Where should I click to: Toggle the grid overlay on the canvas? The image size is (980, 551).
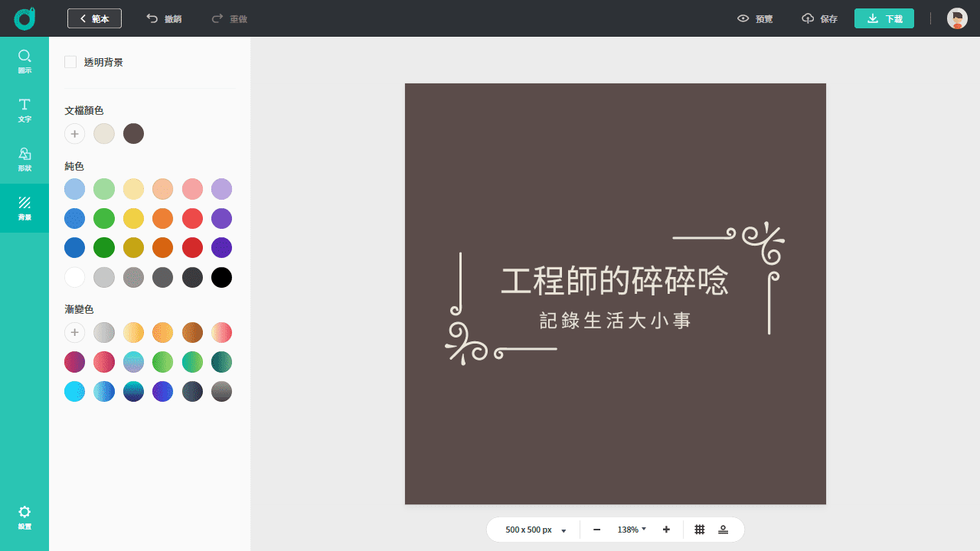(699, 529)
